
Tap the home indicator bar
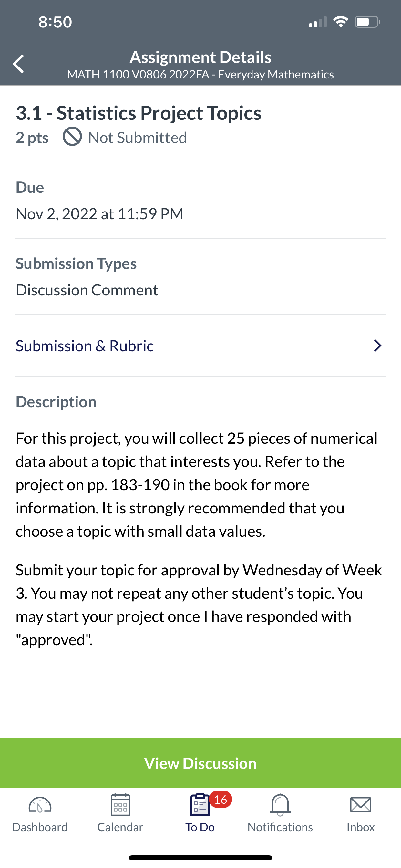point(200,858)
